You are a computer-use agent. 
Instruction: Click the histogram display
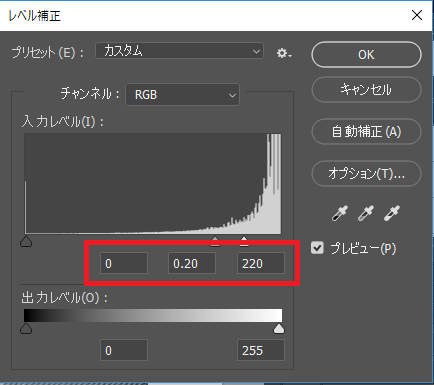(x=153, y=184)
